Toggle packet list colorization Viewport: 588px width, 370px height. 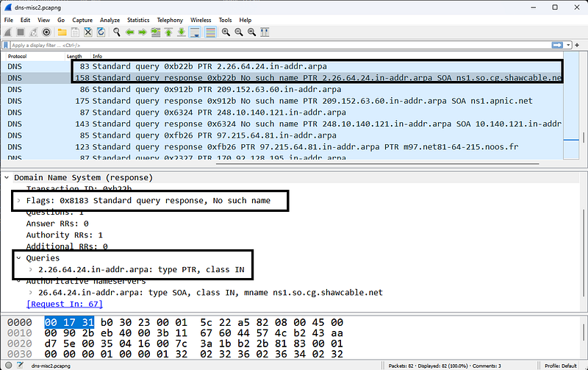click(x=211, y=32)
